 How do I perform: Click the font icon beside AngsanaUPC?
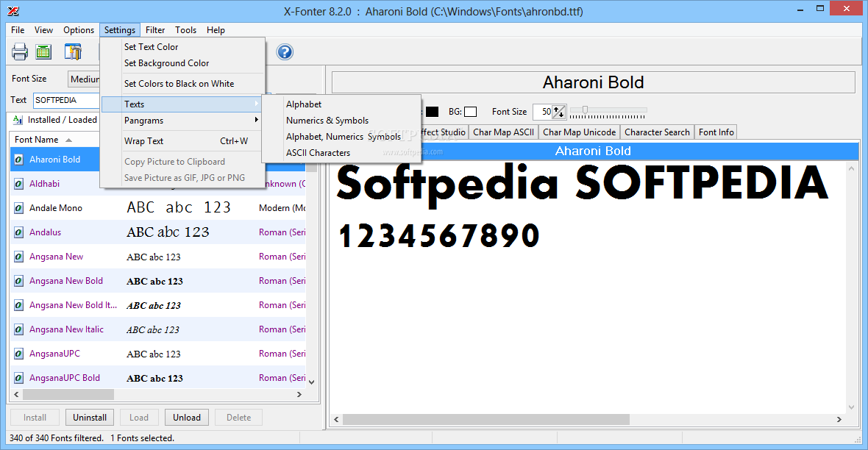pos(19,354)
